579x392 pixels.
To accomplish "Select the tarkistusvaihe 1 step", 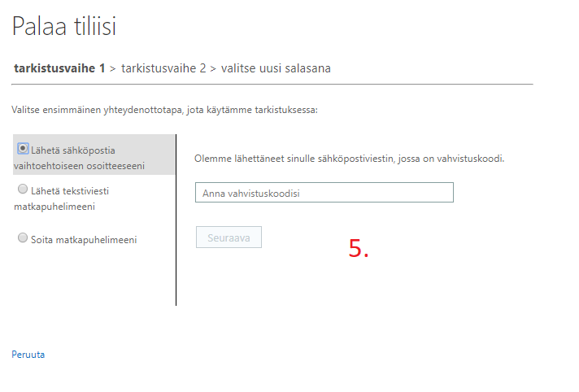I will (59, 68).
